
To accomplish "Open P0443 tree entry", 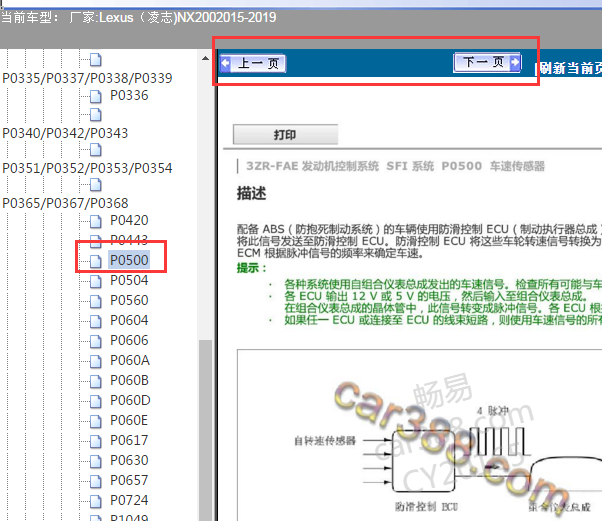I will pos(129,240).
